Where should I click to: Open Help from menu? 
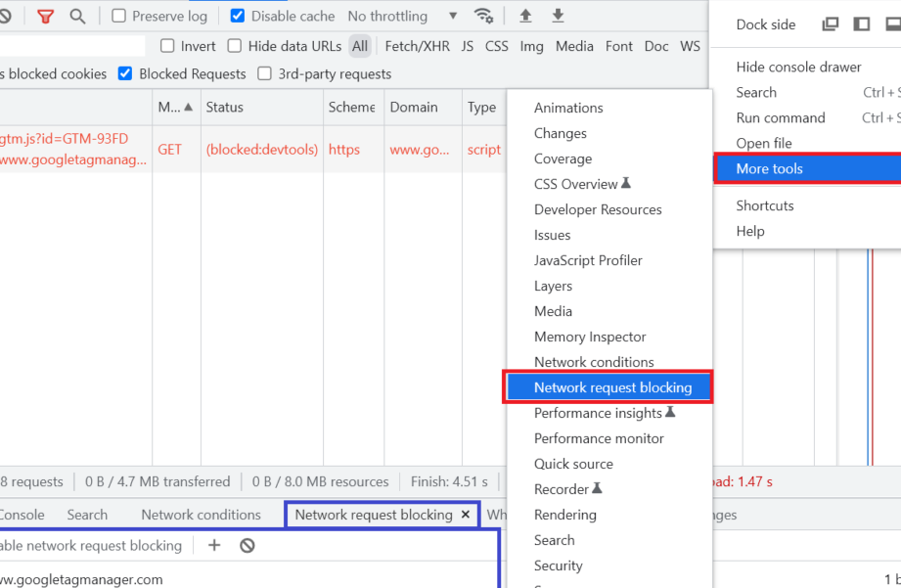[x=808, y=231]
